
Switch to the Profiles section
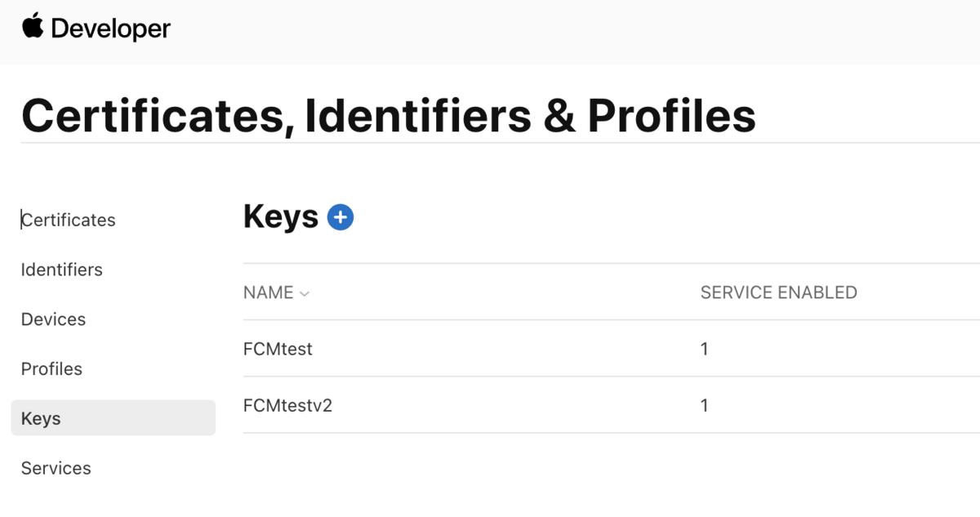[x=52, y=369]
